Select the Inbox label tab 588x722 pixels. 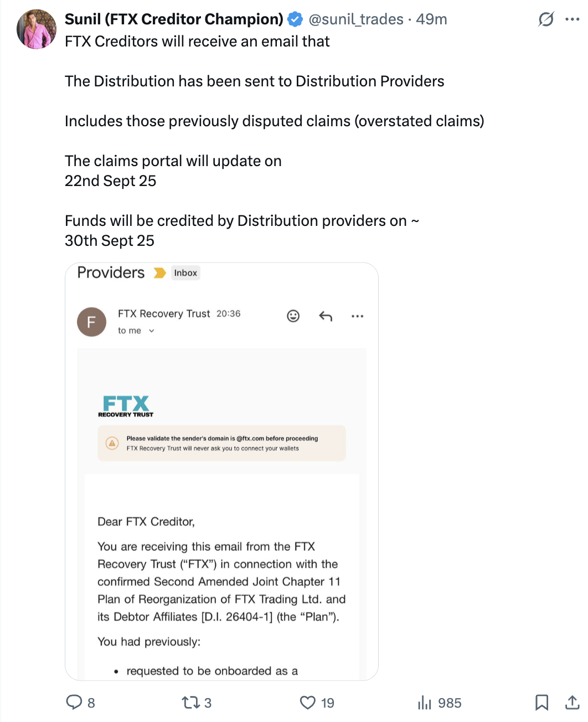click(x=185, y=272)
